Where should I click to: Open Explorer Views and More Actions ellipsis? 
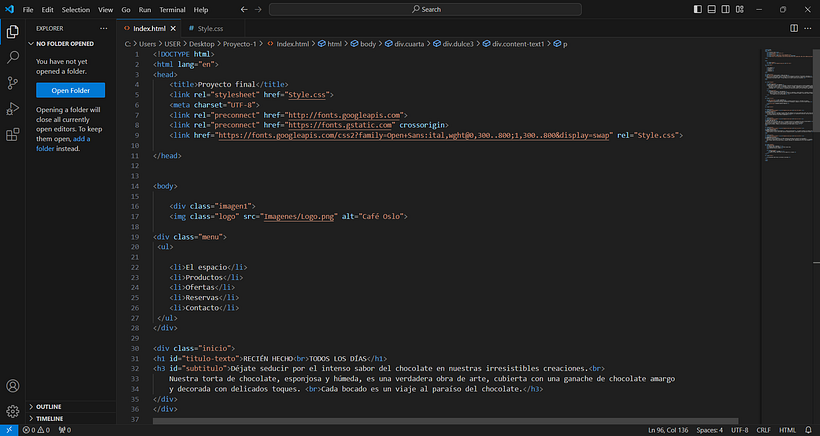(104, 28)
